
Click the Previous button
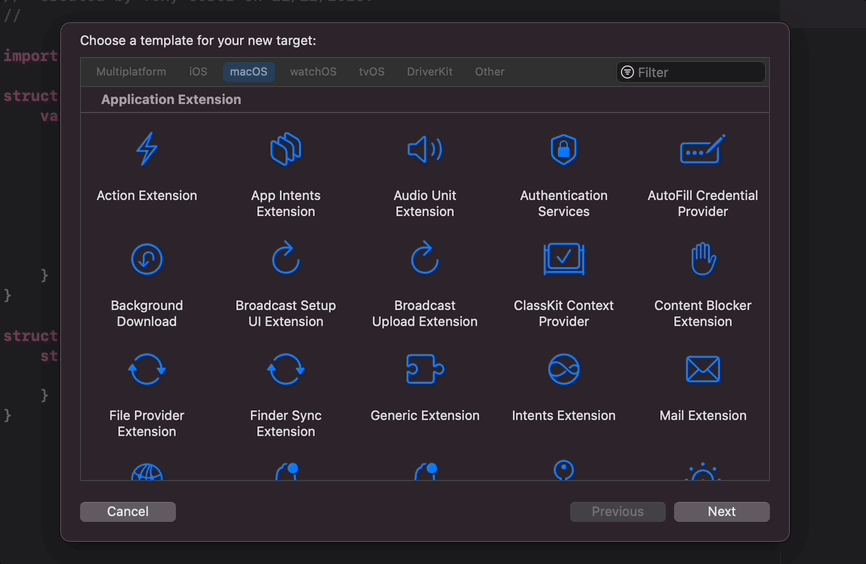618,512
